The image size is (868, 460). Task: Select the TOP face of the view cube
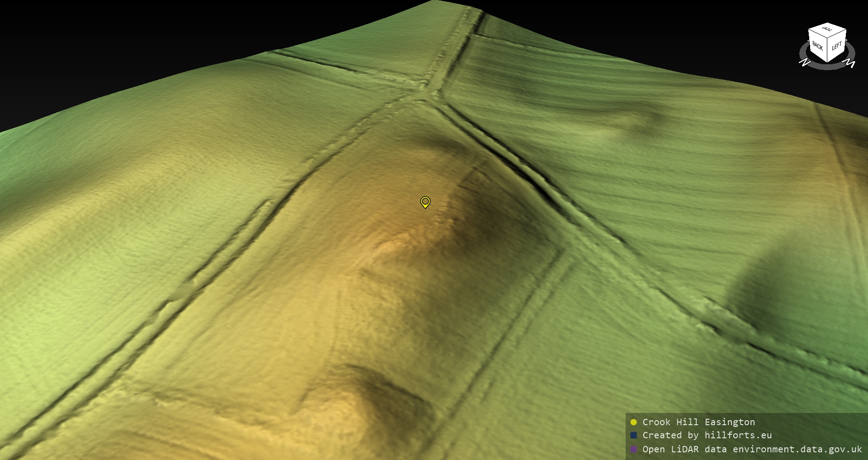pos(827,30)
